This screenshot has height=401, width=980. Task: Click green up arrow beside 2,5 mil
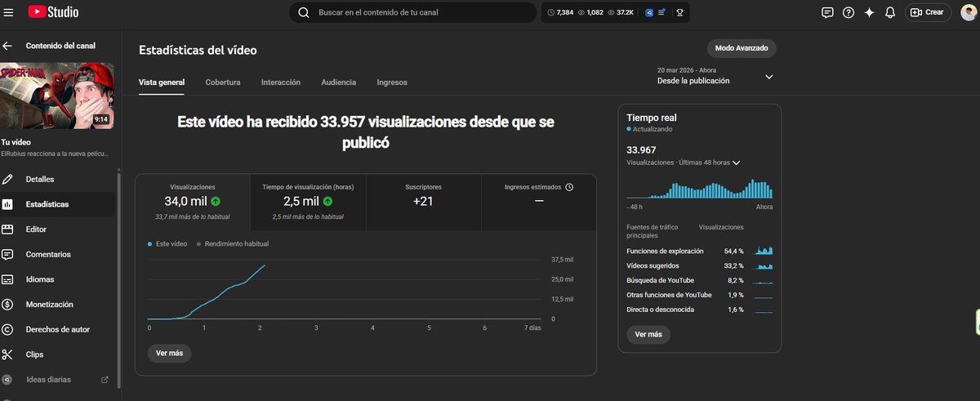tap(327, 201)
